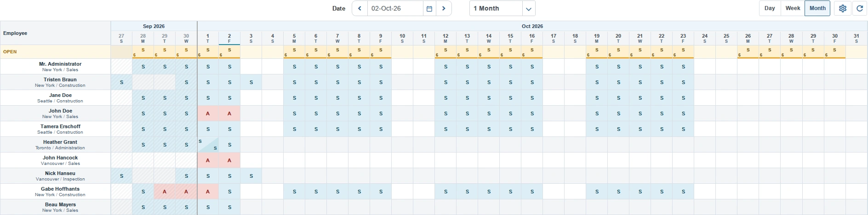Select the Sep 27 Sunday column header

click(x=121, y=38)
